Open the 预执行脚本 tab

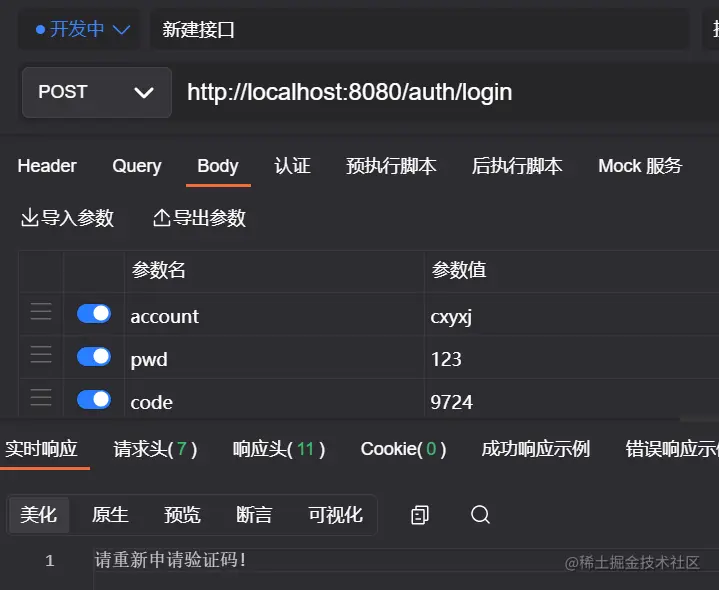tap(391, 166)
